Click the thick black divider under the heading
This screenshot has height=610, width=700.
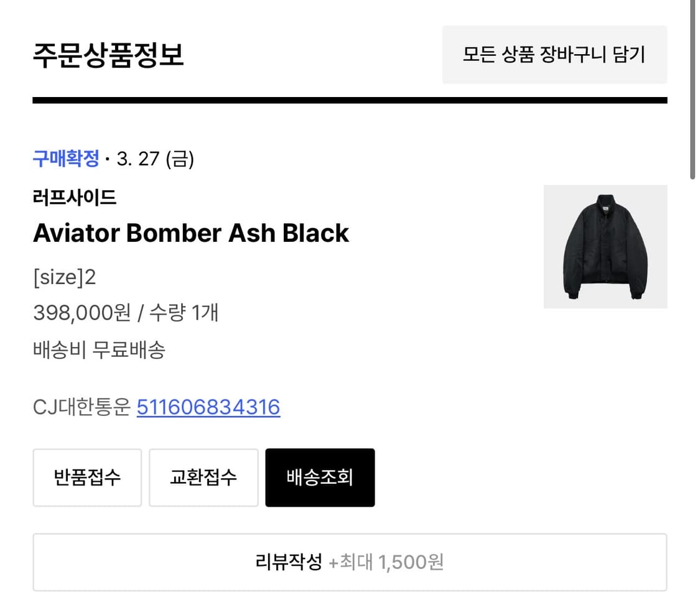pyautogui.click(x=349, y=100)
